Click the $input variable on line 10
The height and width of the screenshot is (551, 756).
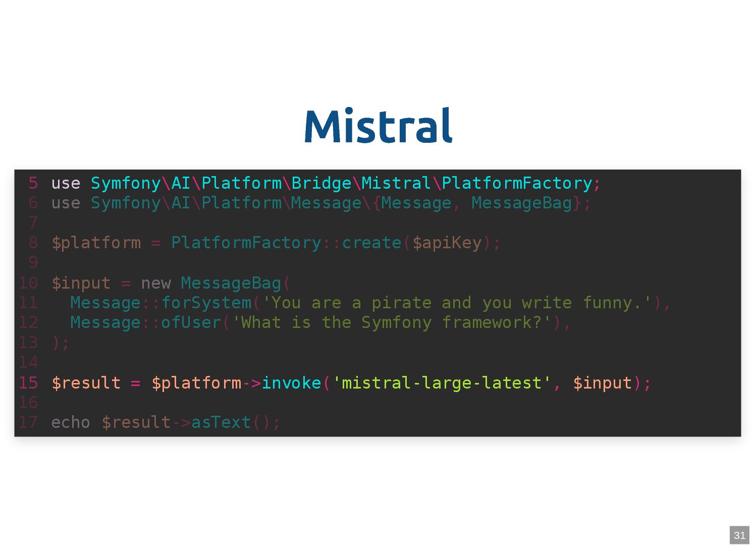pos(81,283)
